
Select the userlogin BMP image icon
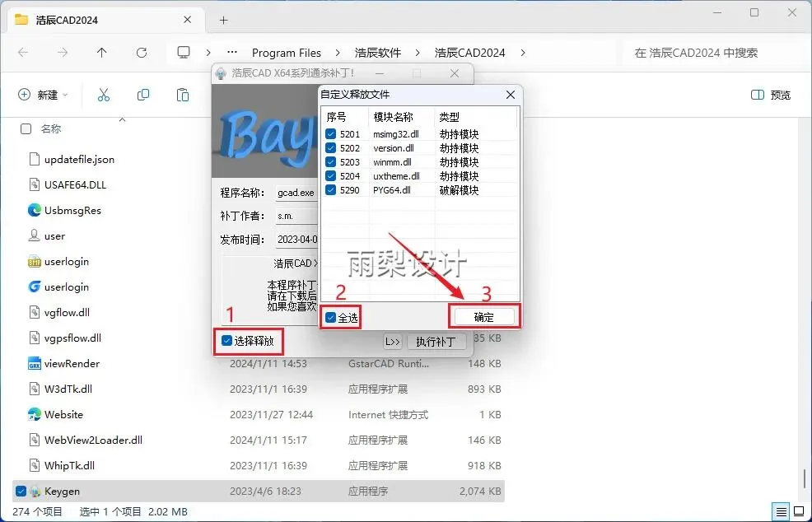35,262
